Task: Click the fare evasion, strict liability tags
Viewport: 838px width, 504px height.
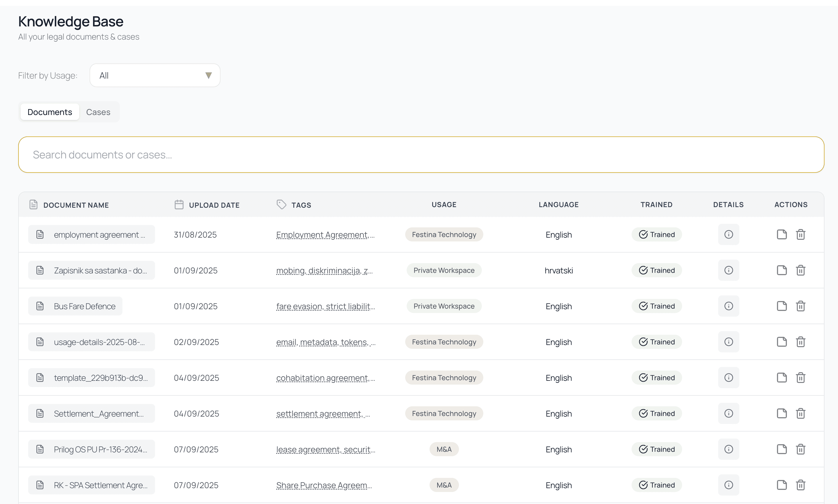Action: tap(325, 306)
